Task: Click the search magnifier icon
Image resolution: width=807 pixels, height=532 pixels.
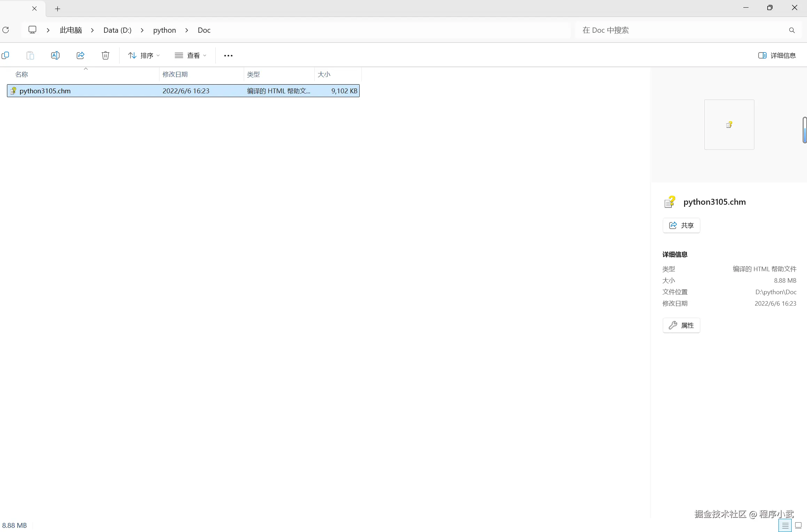Action: coord(792,30)
